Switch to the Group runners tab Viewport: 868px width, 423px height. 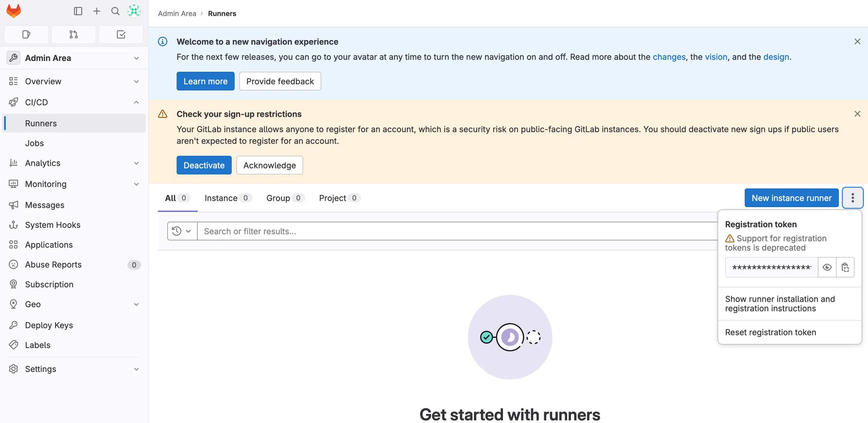click(x=285, y=198)
